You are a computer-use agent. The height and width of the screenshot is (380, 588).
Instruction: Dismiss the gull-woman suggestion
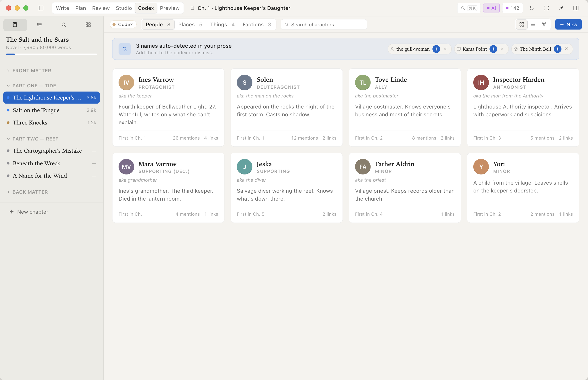pos(445,49)
